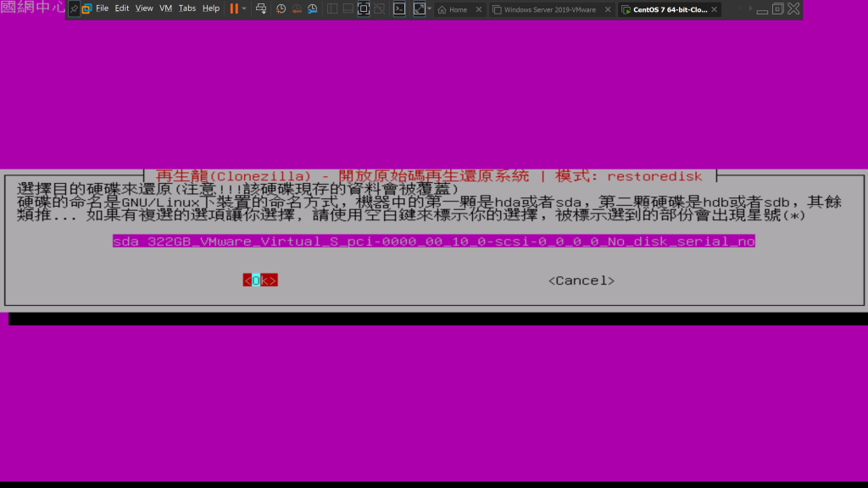
Task: Switch to Windows Server 2019 tab
Action: pyautogui.click(x=549, y=9)
